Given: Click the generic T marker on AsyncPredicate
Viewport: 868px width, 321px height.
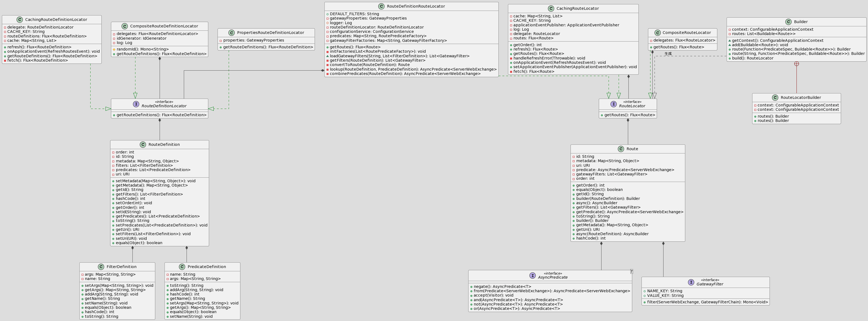Looking at the screenshot, I should (x=631, y=272).
